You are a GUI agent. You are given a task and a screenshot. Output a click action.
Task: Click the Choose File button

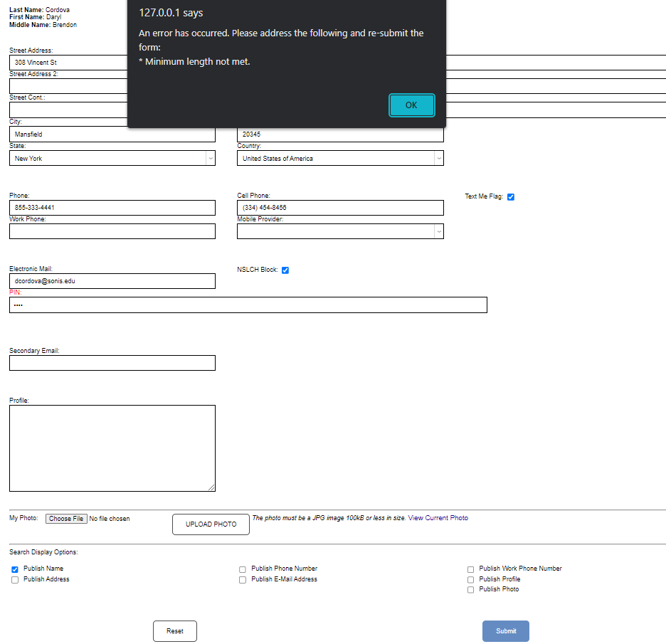click(66, 518)
